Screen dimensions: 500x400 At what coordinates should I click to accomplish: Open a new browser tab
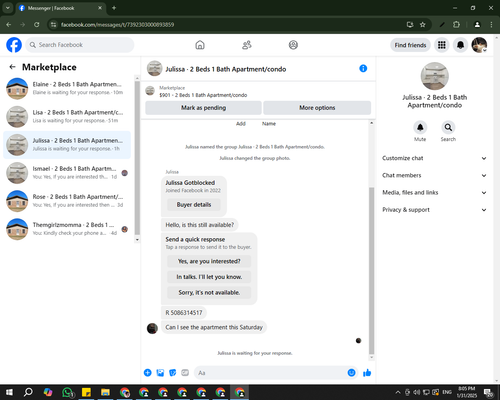click(x=114, y=8)
